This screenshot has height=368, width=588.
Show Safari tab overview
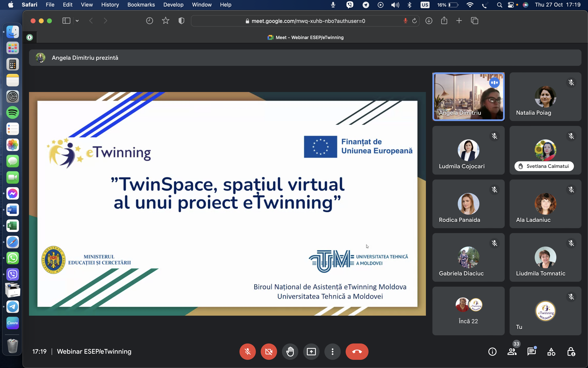click(474, 21)
